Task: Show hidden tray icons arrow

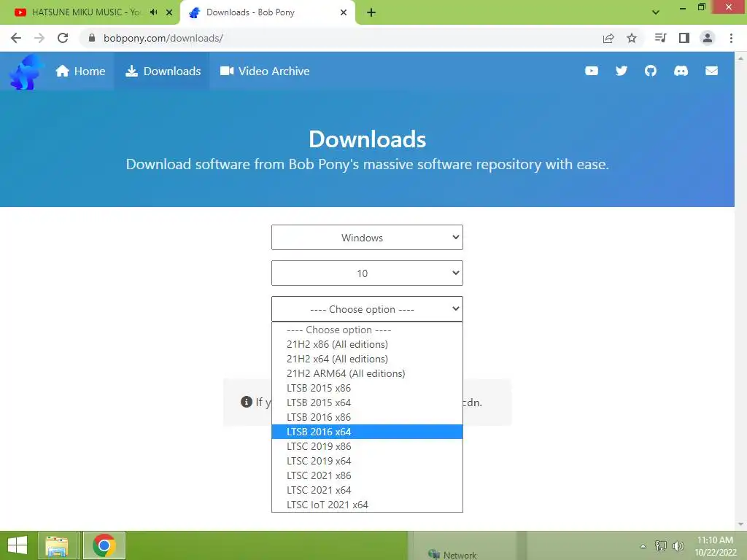Action: coord(643,546)
